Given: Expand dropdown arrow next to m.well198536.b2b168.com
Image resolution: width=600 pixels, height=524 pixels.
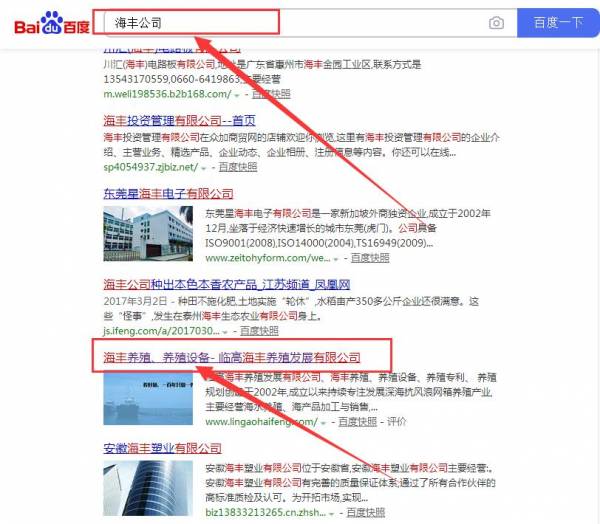Looking at the screenshot, I should pos(237,95).
